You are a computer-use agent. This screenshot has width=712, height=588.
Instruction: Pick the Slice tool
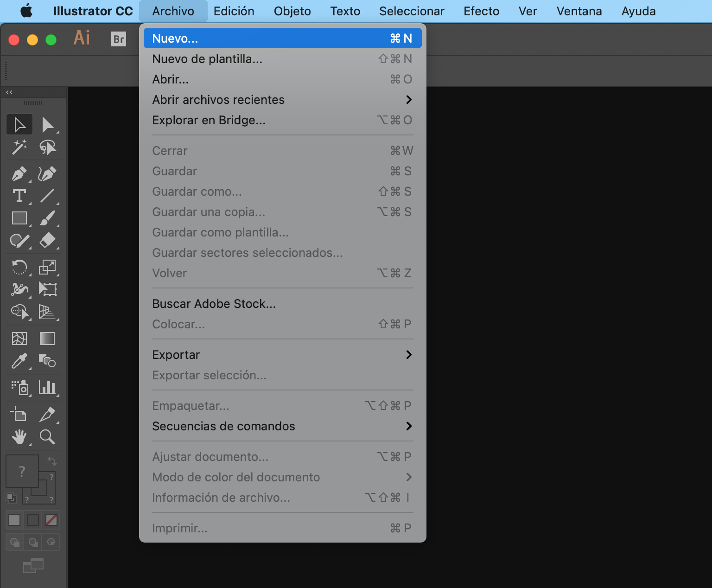point(47,414)
